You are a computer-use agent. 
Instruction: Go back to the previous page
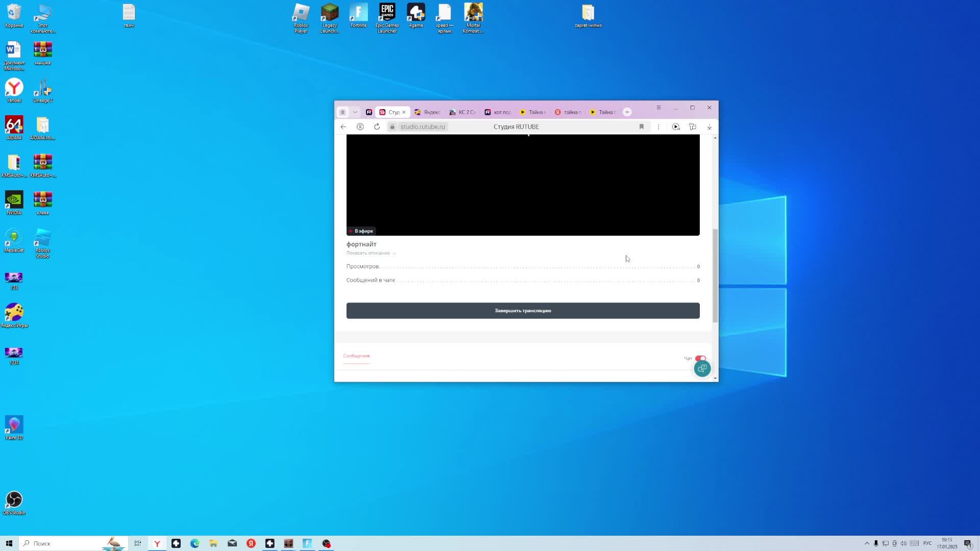[x=344, y=127]
